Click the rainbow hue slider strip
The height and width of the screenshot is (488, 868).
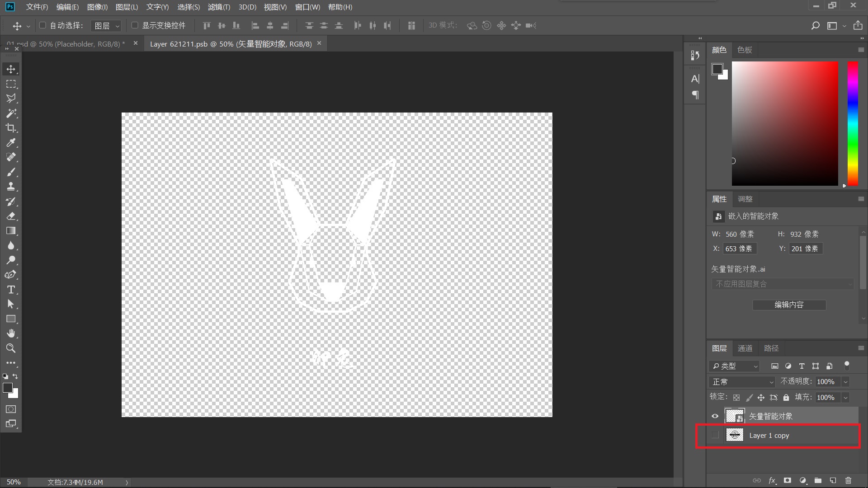[852, 123]
